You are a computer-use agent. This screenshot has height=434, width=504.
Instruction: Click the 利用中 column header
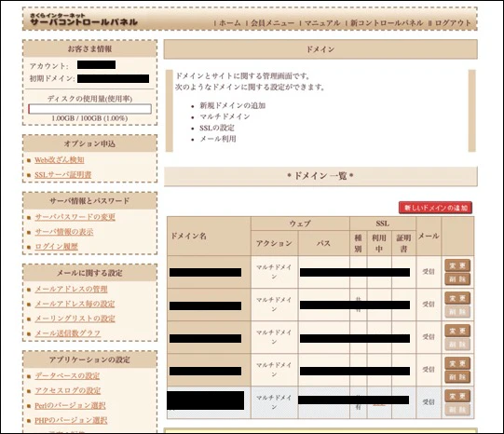point(379,243)
